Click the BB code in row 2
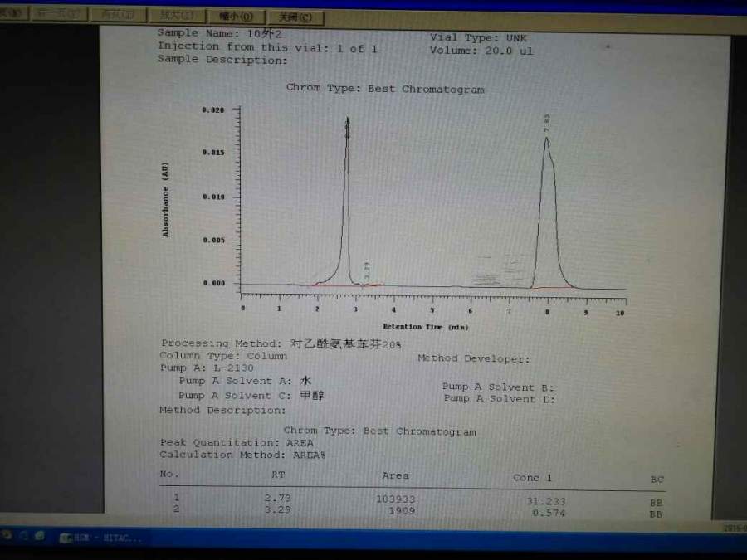Screen dimensions: 747x560 click(656, 514)
